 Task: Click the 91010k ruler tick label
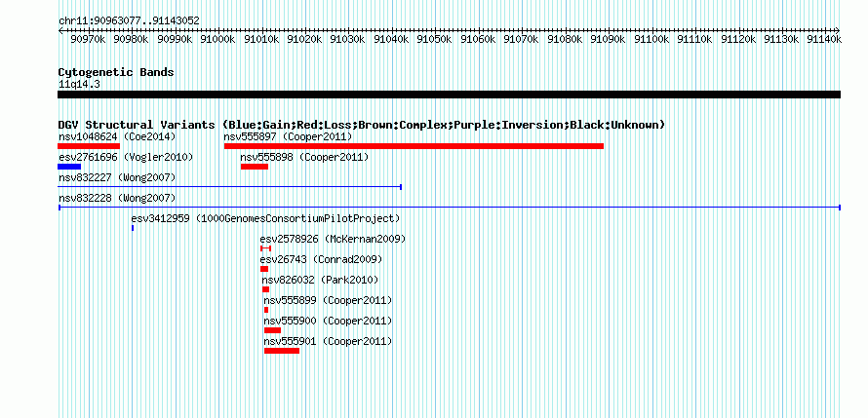[x=260, y=39]
